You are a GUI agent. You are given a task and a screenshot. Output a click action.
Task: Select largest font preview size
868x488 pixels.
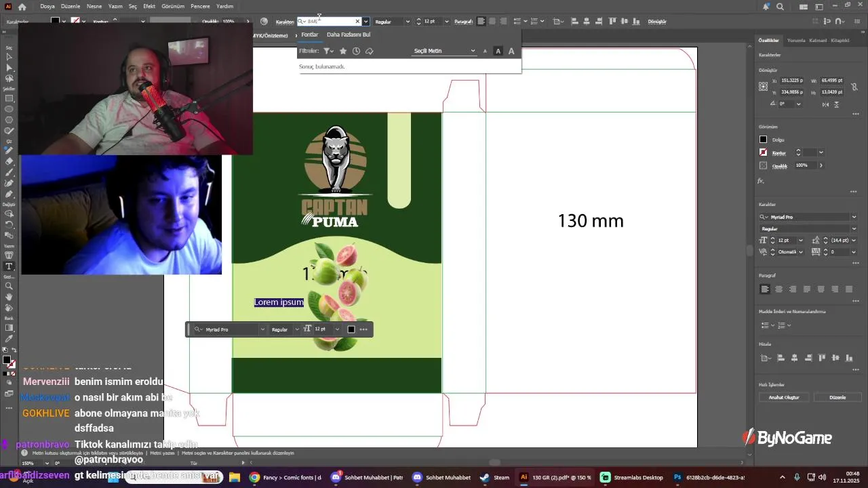(x=511, y=52)
